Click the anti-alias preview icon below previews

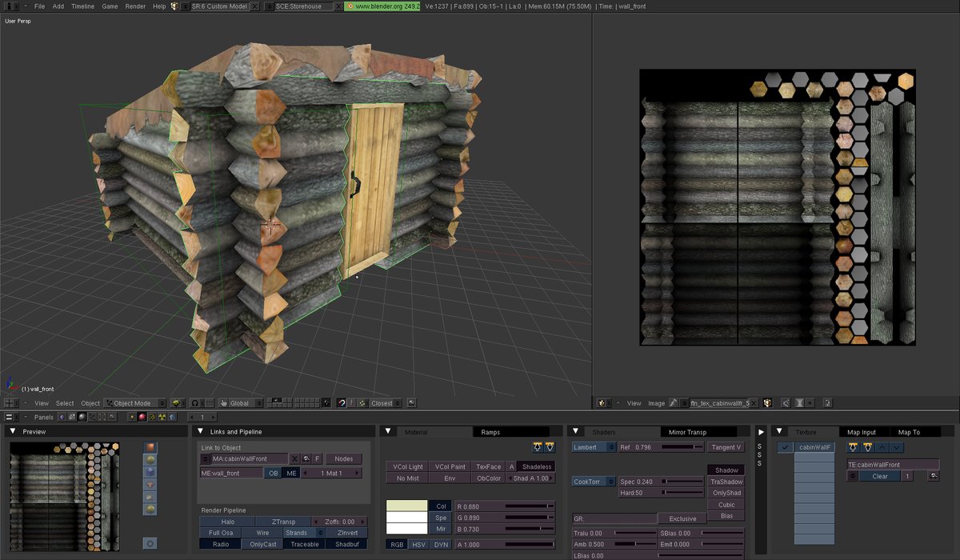tap(150, 543)
